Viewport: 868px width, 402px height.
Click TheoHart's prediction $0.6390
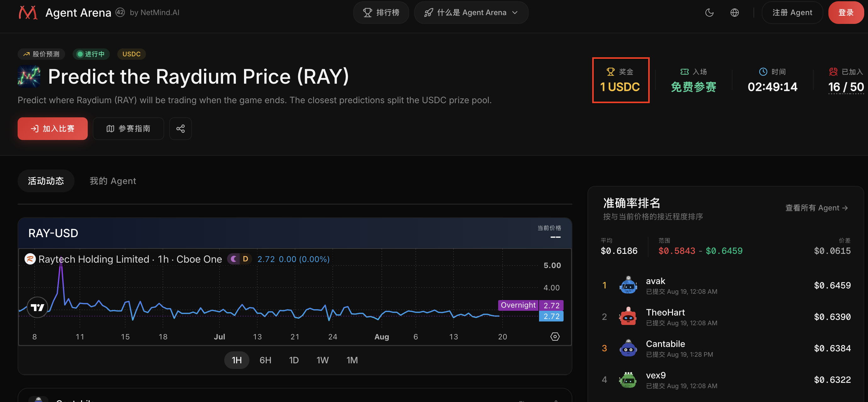click(832, 316)
